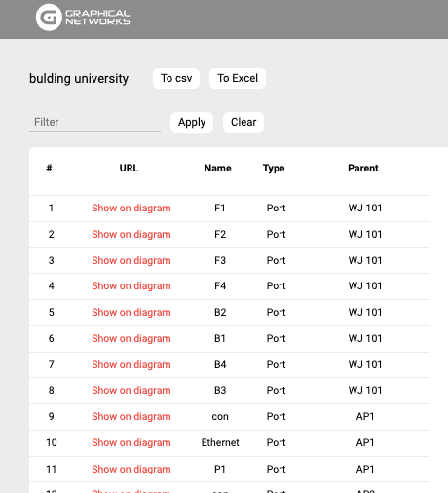This screenshot has height=493, width=448.
Task: Open Show on diagram for F1
Action: point(131,208)
